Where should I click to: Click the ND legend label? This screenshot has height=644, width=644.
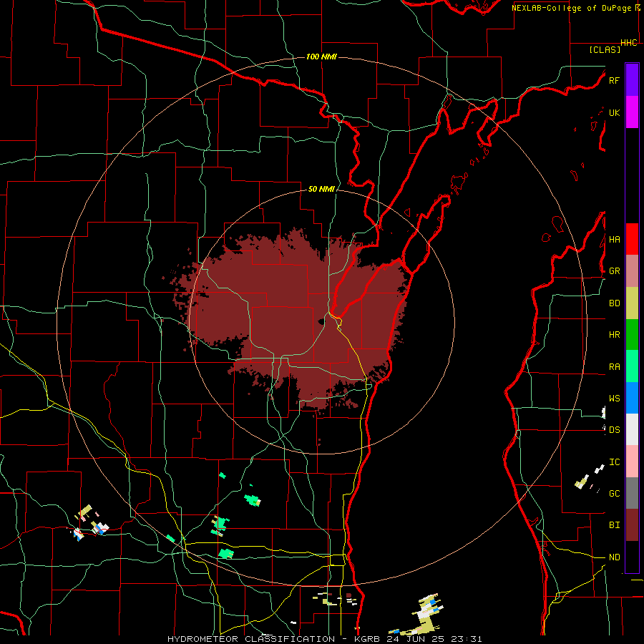click(614, 557)
